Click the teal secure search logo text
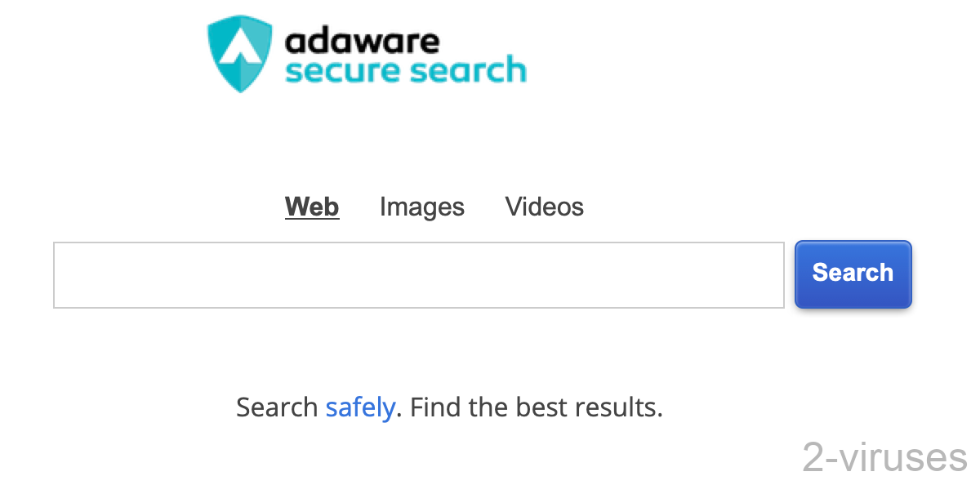The height and width of the screenshot is (485, 980). click(406, 70)
